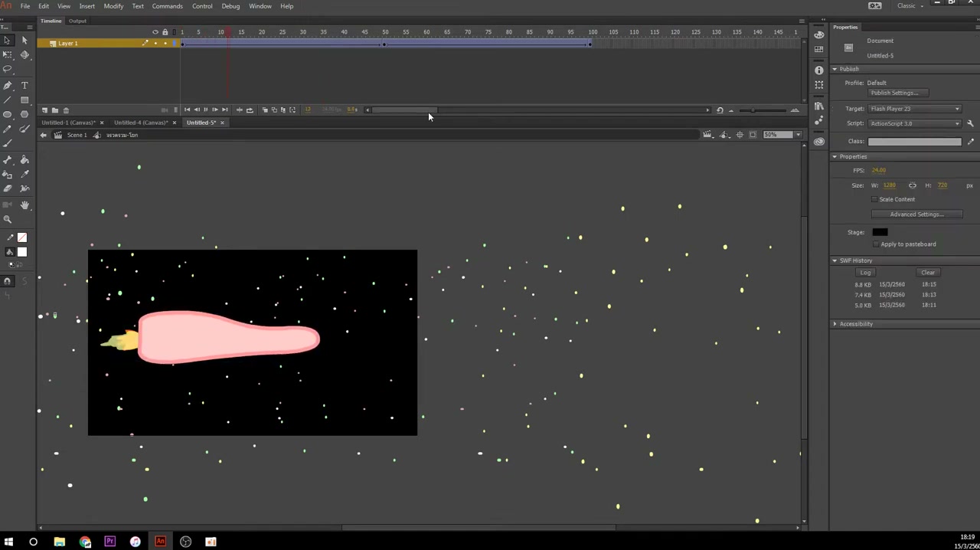
Task: Open the Info panel icon
Action: pos(819,70)
